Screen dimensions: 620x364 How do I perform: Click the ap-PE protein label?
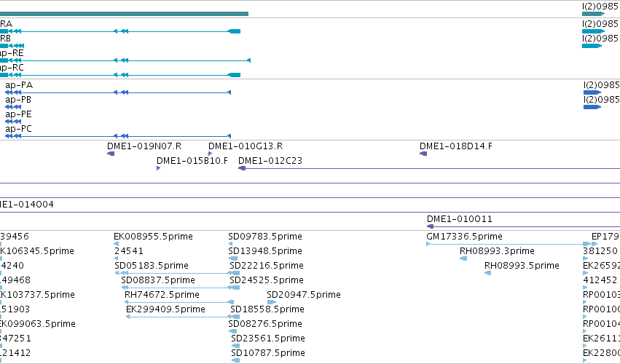19,114
